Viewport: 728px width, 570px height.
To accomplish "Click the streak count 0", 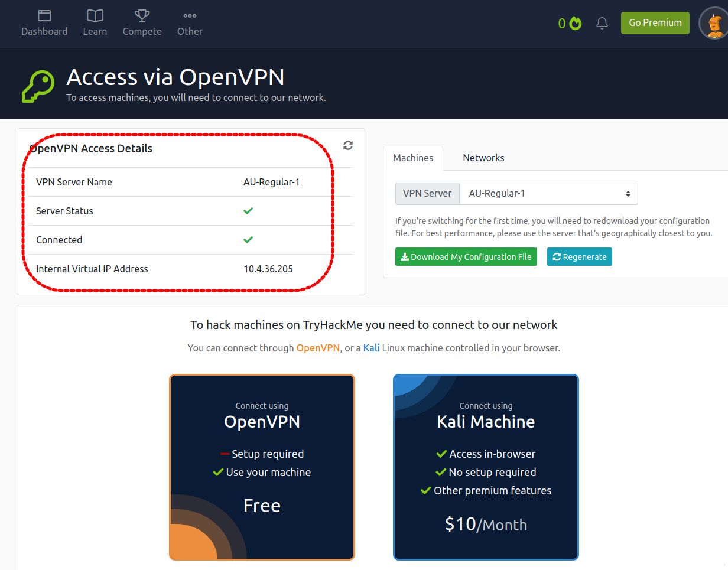I will point(562,24).
